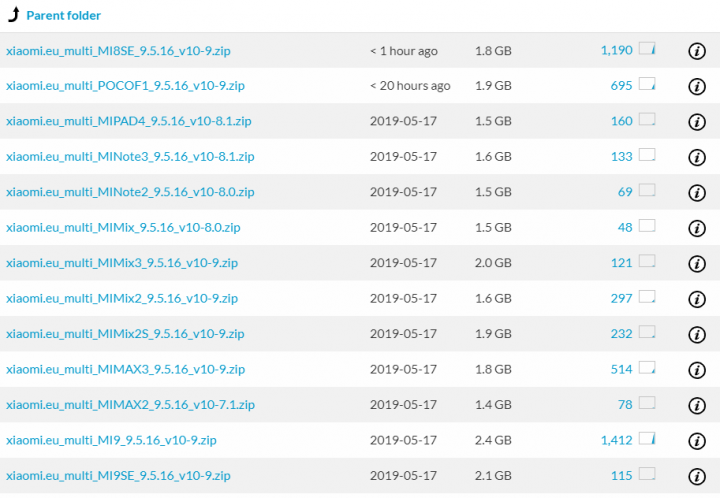Screen dimensions: 720x498
Task: Download the MIMix2S zip file
Action: (125, 334)
